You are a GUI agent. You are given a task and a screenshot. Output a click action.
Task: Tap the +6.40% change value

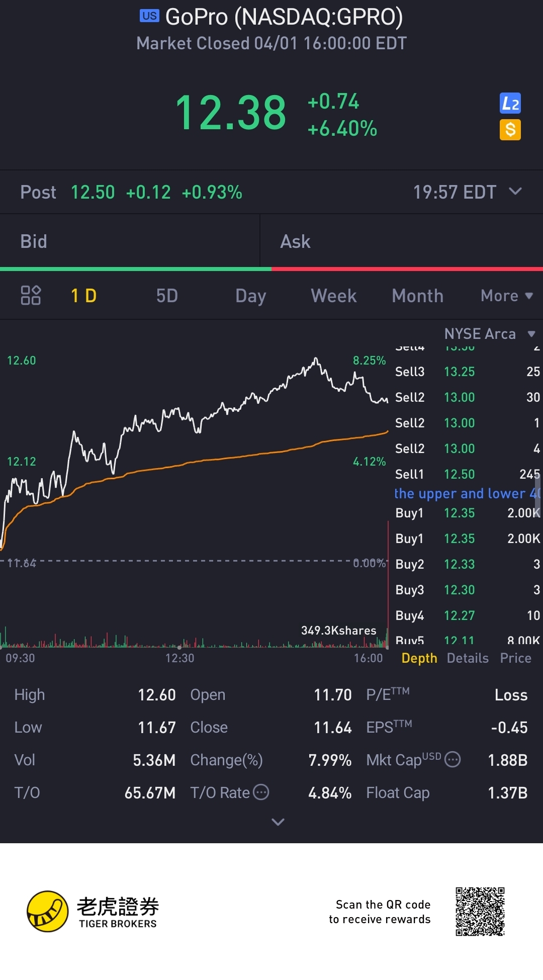pyautogui.click(x=342, y=129)
